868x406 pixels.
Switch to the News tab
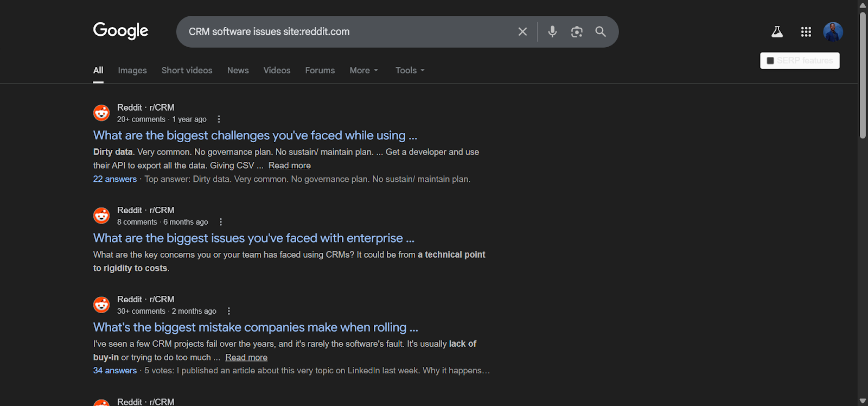(238, 71)
